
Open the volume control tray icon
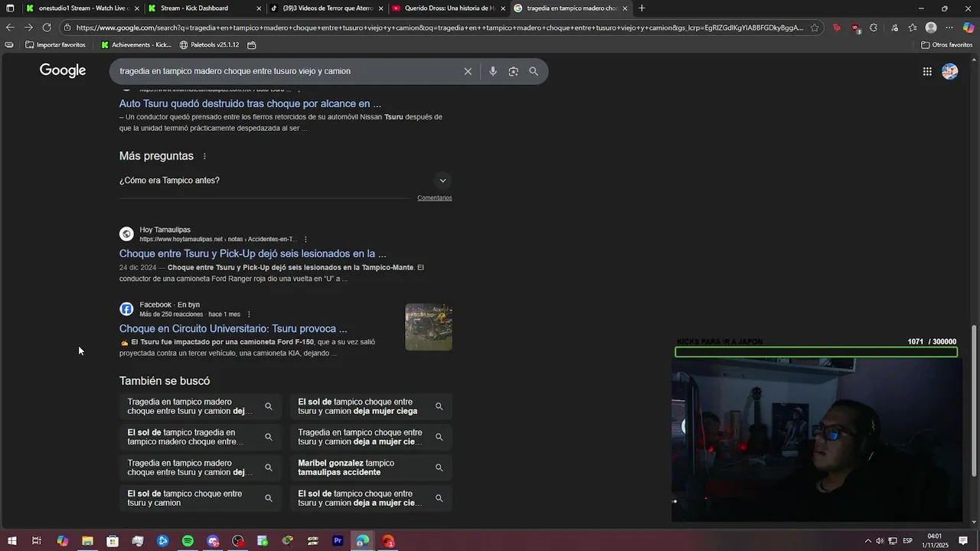(880, 541)
